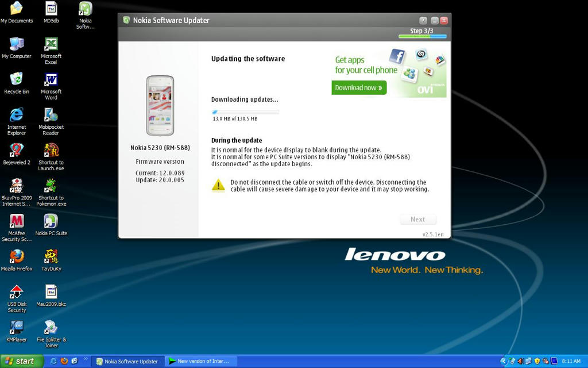Click the download progress bar

point(245,112)
